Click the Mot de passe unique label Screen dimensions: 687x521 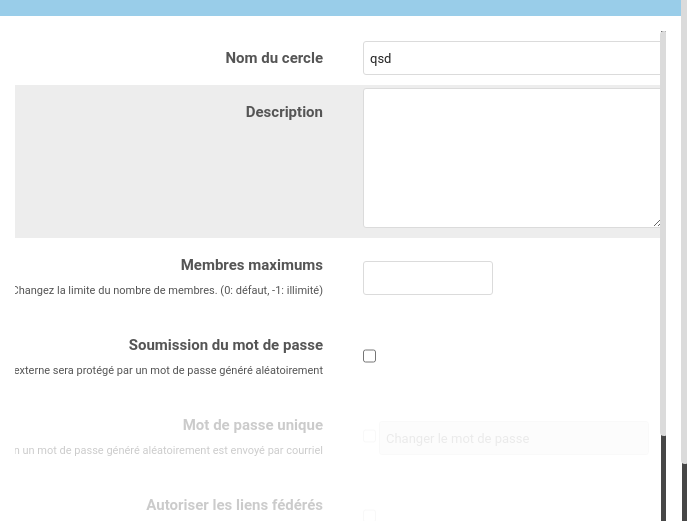point(253,425)
